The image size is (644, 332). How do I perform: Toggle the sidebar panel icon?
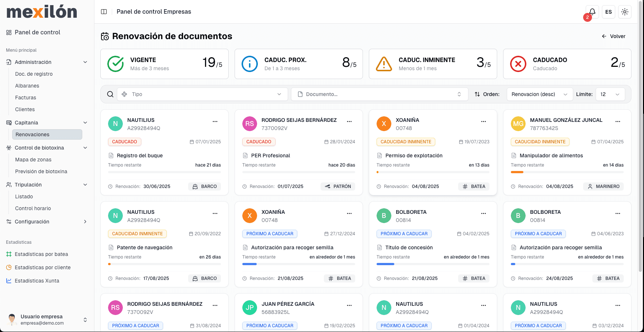tap(104, 12)
